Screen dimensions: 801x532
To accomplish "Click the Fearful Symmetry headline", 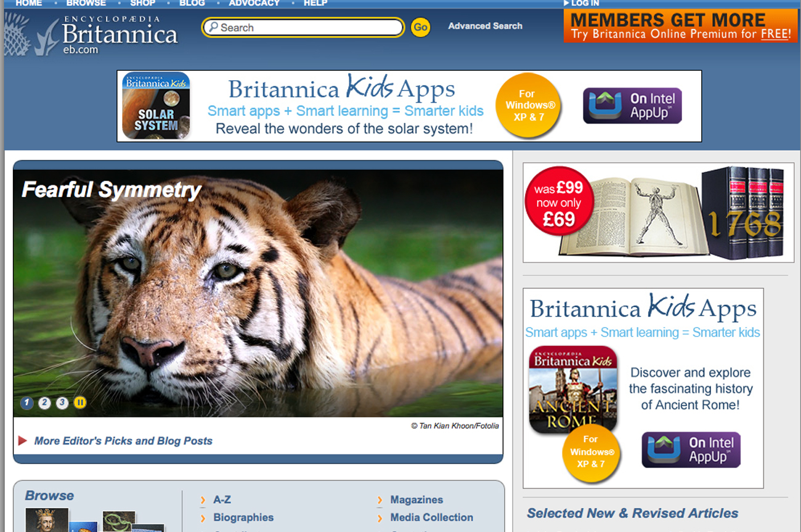I will 112,190.
